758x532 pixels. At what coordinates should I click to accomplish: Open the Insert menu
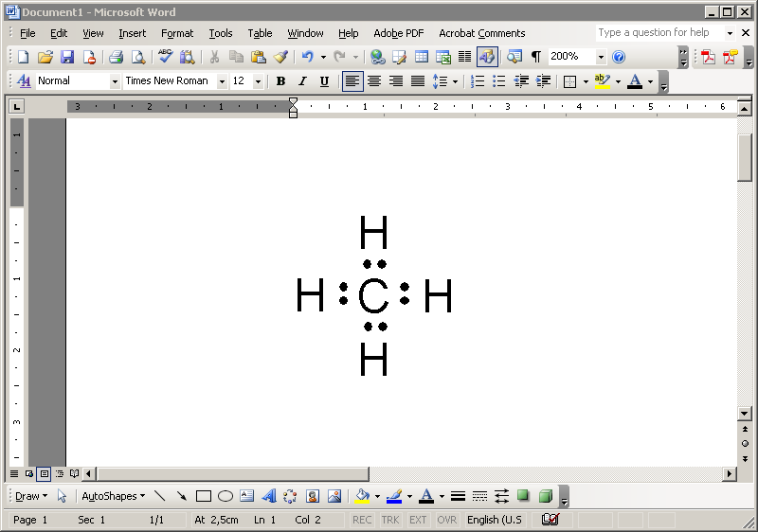pos(132,33)
